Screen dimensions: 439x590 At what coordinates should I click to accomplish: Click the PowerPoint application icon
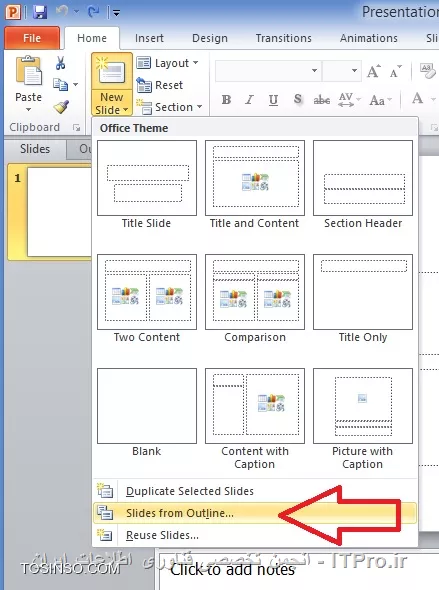tap(13, 11)
